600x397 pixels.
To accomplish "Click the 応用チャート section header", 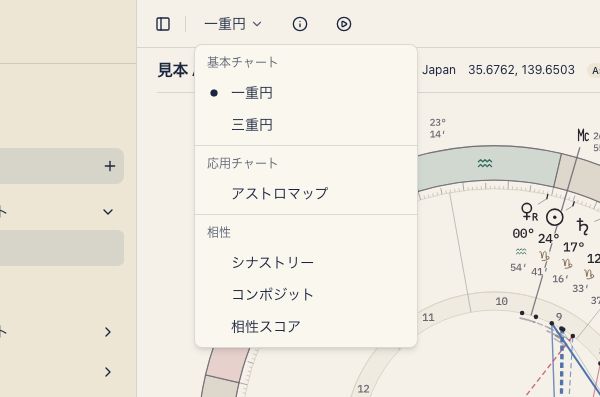I will [x=242, y=163].
